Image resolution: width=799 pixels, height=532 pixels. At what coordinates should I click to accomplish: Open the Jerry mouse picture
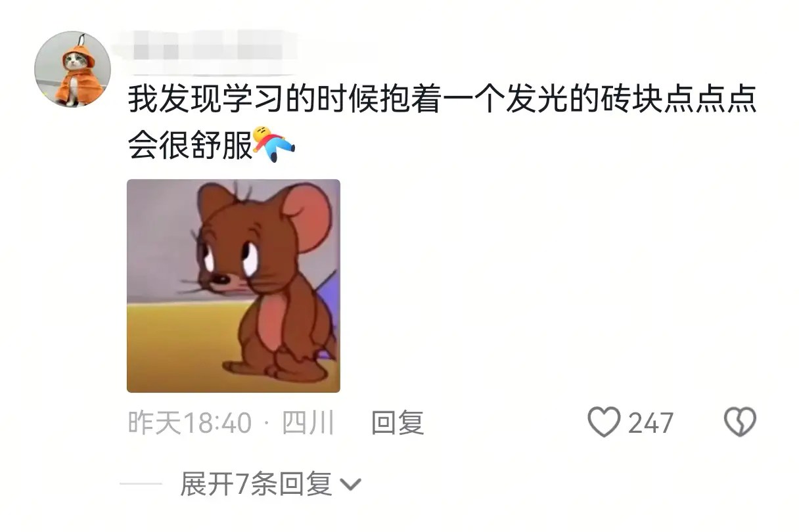(x=233, y=286)
